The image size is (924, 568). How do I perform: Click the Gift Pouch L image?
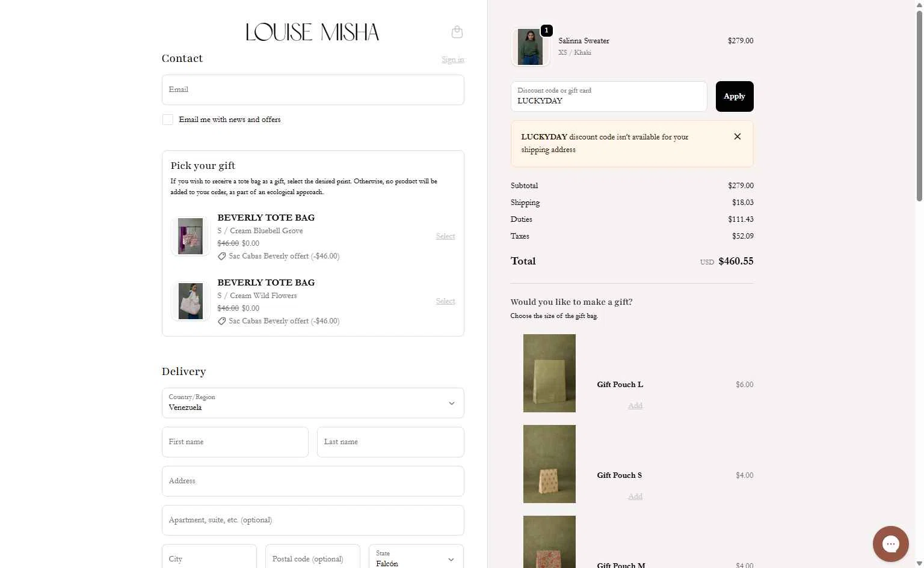coord(549,373)
